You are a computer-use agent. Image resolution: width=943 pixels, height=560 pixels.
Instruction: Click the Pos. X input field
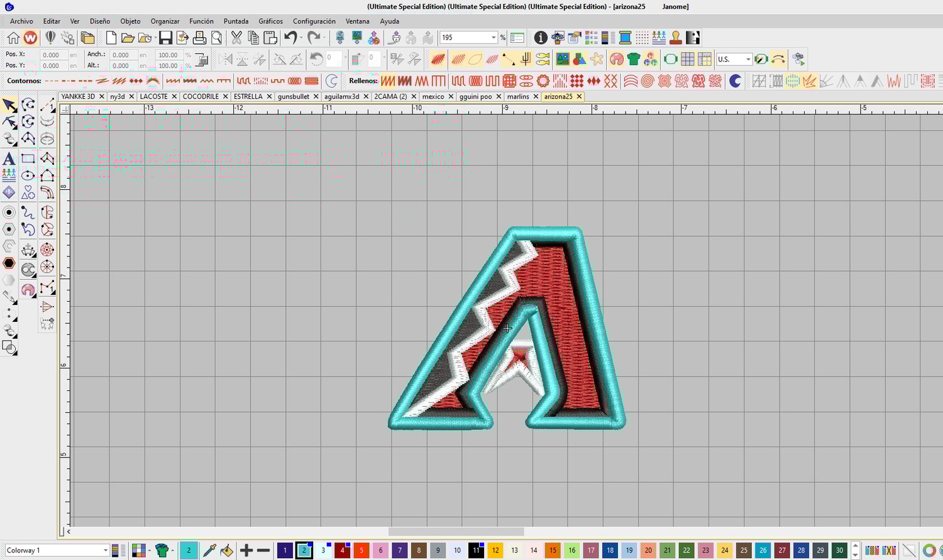(54, 55)
